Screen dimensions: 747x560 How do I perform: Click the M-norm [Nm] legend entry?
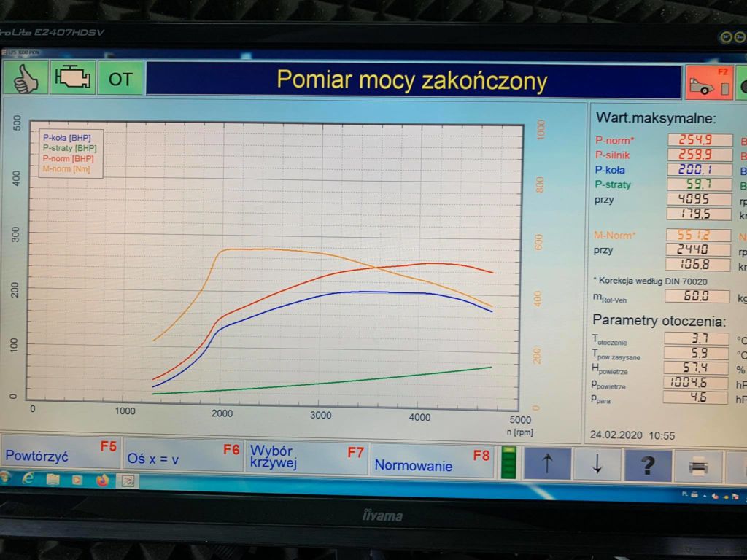(x=66, y=168)
